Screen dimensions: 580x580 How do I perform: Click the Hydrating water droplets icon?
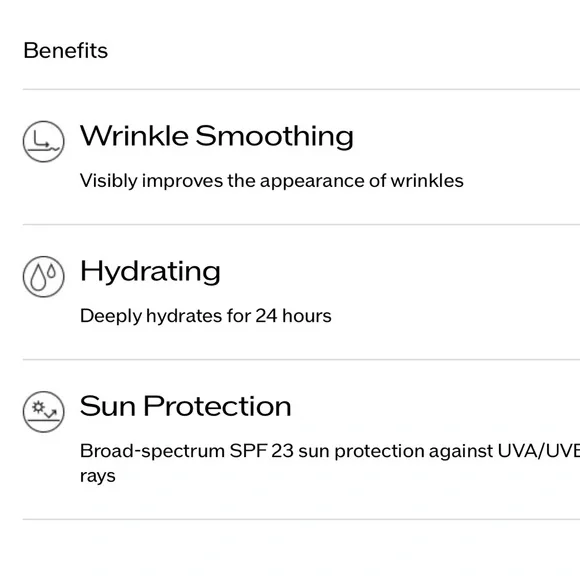pos(44,276)
